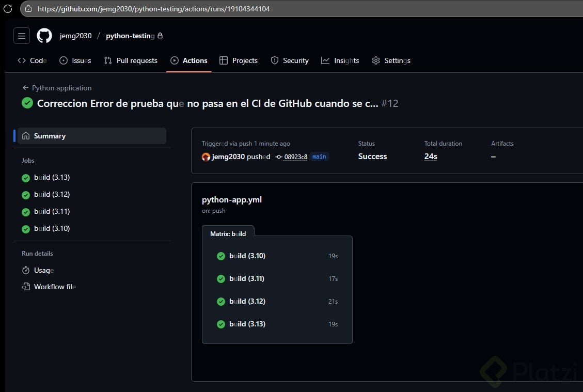Open build (3.11) in matrix graph
This screenshot has height=392, width=583.
pyautogui.click(x=277, y=278)
